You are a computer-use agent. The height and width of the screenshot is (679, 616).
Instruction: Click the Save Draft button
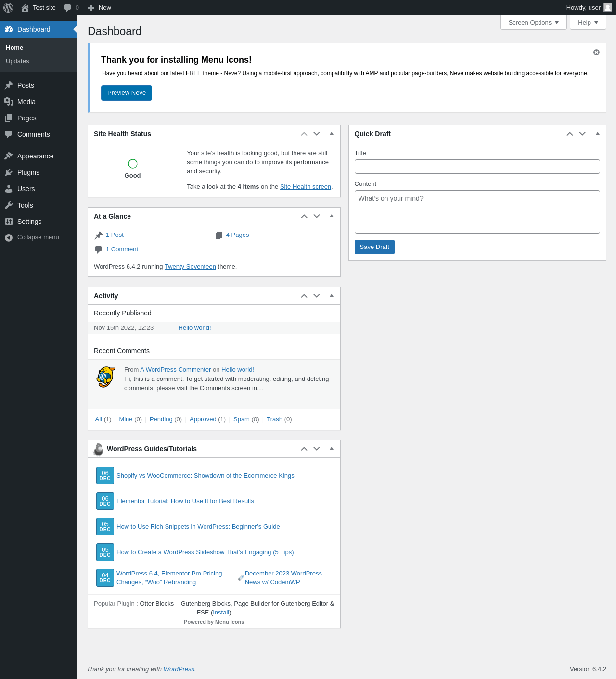click(374, 247)
